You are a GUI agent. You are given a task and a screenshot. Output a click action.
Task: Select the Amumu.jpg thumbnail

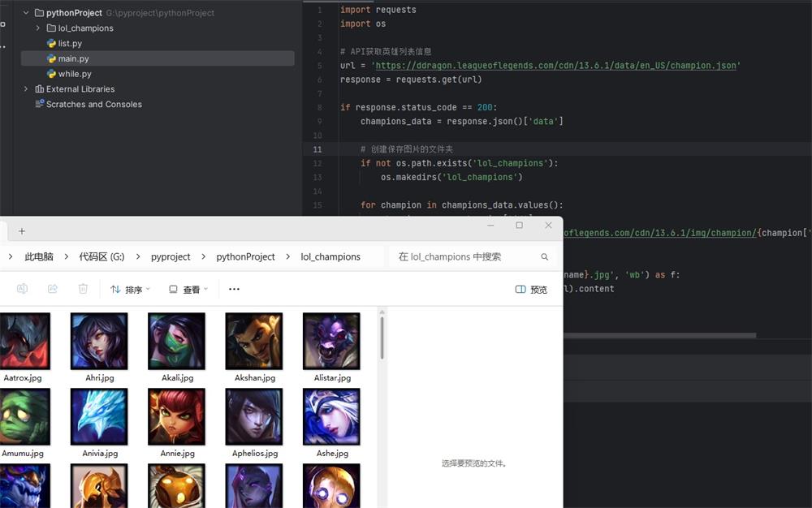click(x=24, y=416)
